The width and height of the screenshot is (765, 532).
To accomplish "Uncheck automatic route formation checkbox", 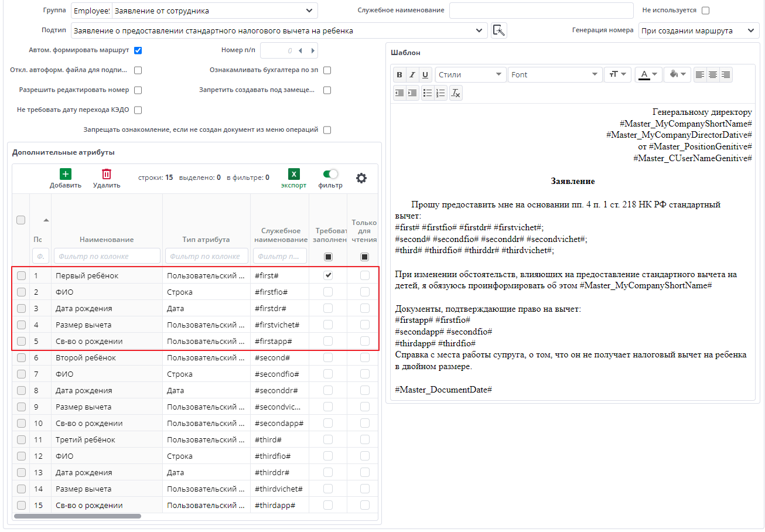I will pos(138,50).
